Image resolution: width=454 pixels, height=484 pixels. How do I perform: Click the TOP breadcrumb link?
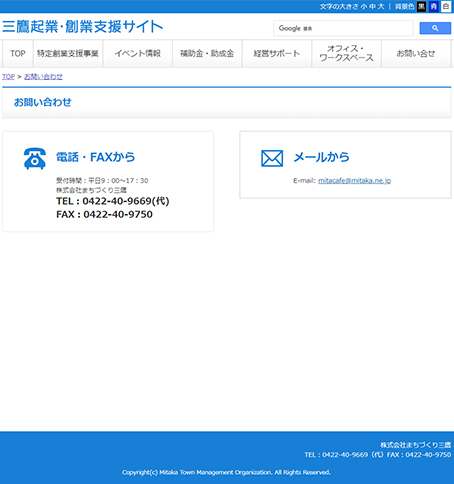(8, 77)
